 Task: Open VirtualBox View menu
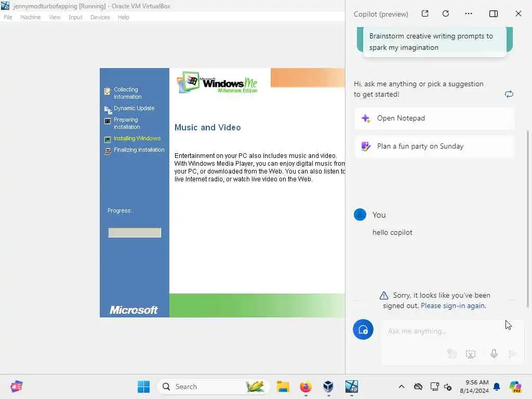(55, 17)
